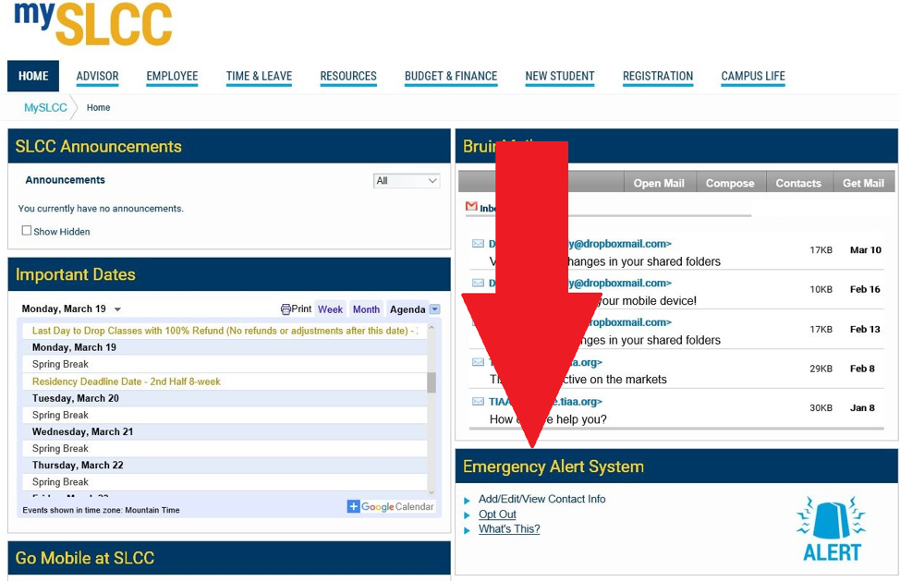Click the Open Mail button
Image resolution: width=900 pixels, height=581 pixels.
(x=659, y=183)
